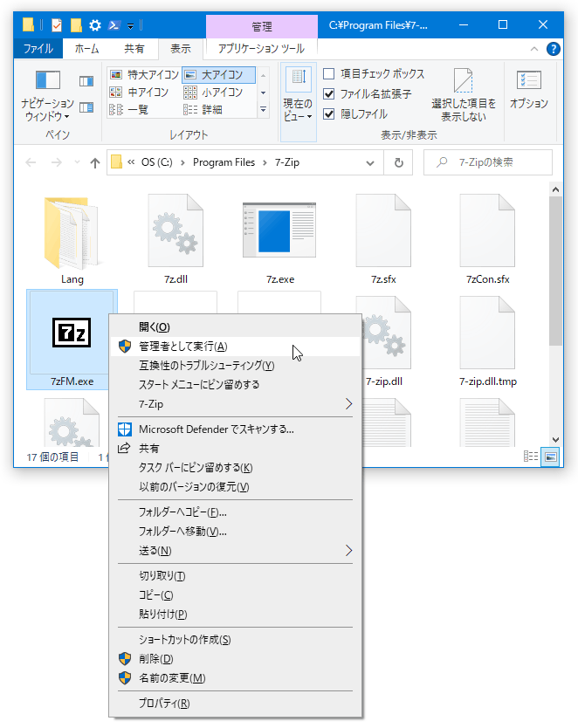Enable the item check boxes option
Image resolution: width=578 pixels, height=728 pixels.
pyautogui.click(x=328, y=74)
